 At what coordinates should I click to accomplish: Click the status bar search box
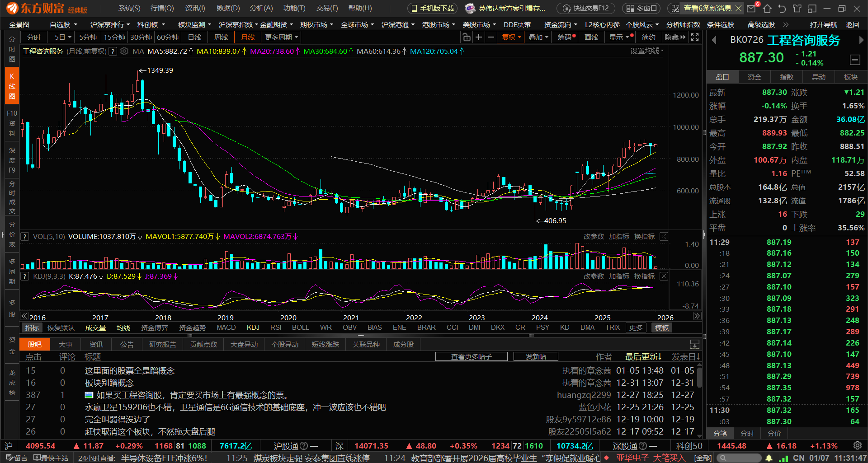739,458
